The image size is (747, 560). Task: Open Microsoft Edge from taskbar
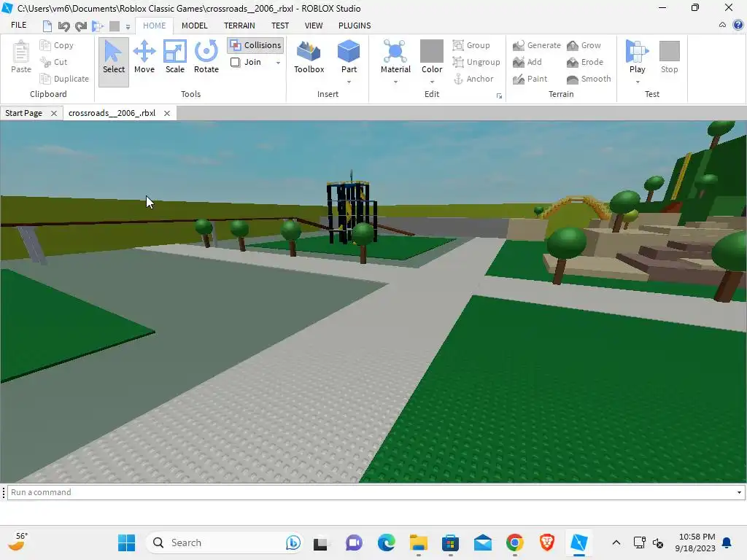(x=387, y=542)
